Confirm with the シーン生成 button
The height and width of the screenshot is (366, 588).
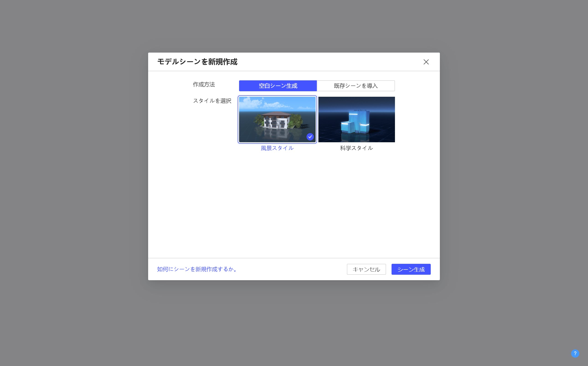[411, 269]
